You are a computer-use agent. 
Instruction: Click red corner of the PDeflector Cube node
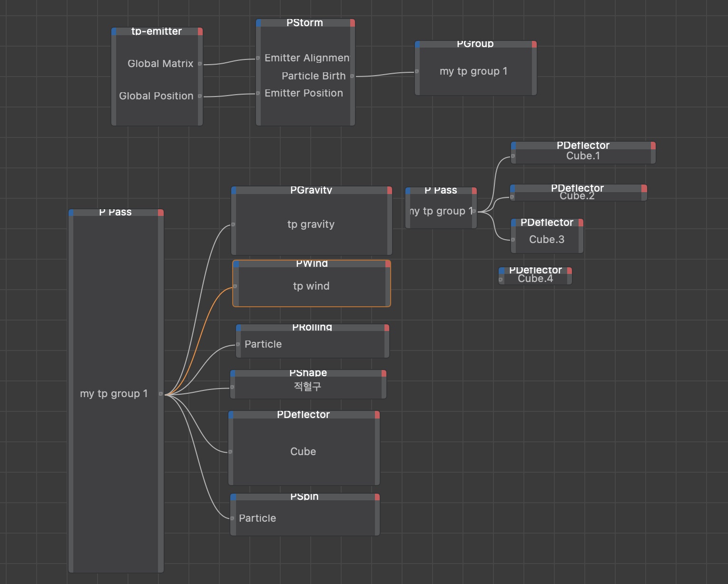[377, 415]
